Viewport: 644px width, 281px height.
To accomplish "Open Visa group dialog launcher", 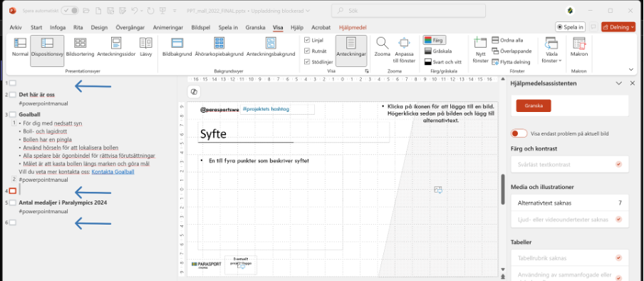I will pyautogui.click(x=366, y=71).
